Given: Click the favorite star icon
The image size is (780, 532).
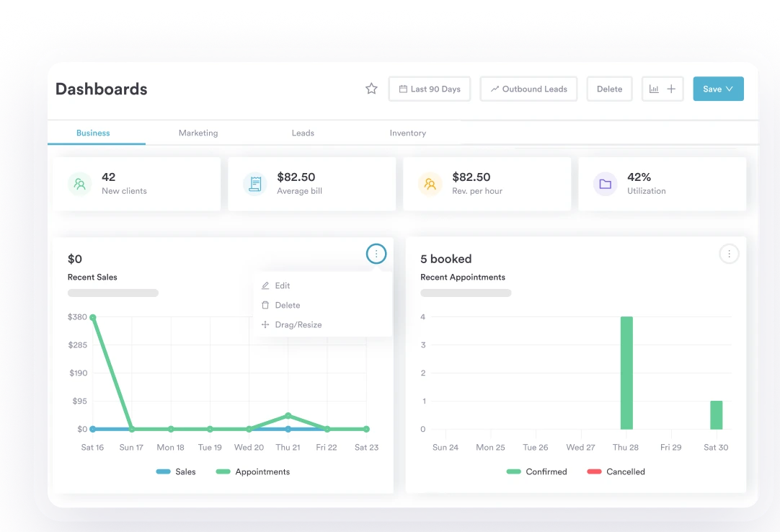Looking at the screenshot, I should click(371, 89).
